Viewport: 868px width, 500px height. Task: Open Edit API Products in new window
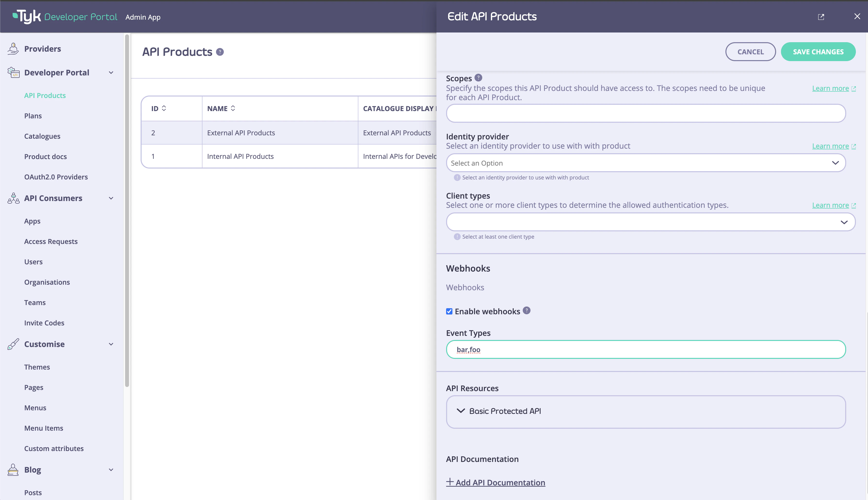pyautogui.click(x=821, y=16)
